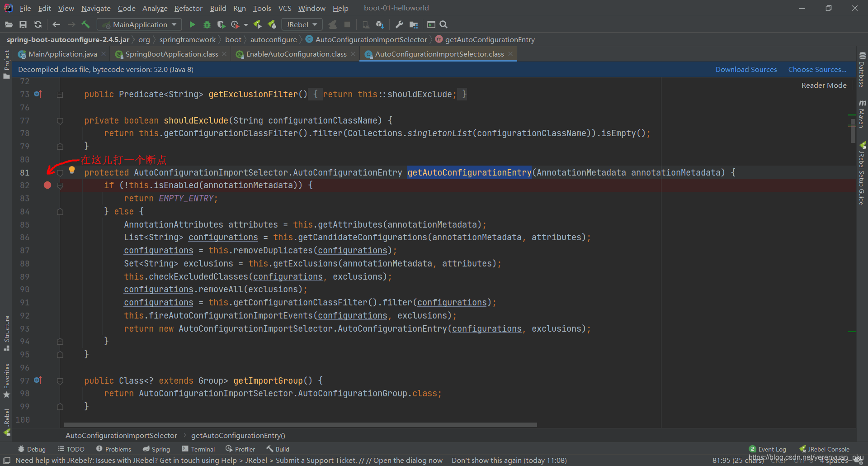Viewport: 868px width, 466px height.
Task: Click the Project Structure folder icon
Action: tap(414, 24)
